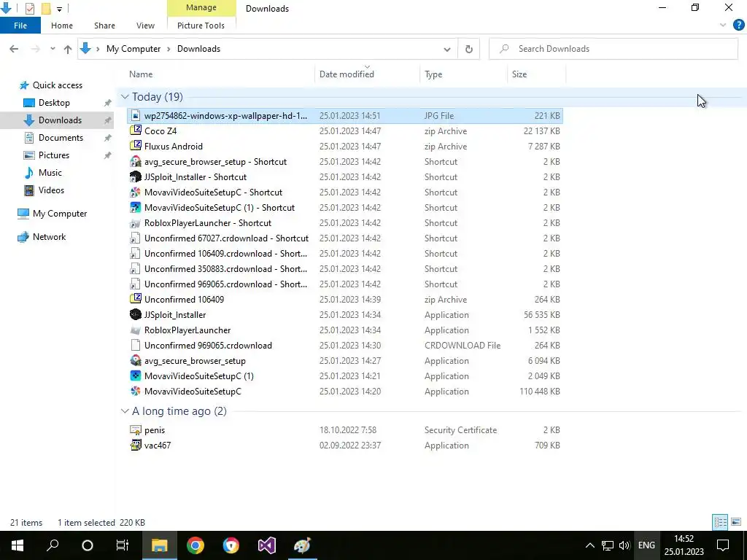This screenshot has width=747, height=560.
Task: Click My Computer in address breadcrumb
Action: point(133,49)
